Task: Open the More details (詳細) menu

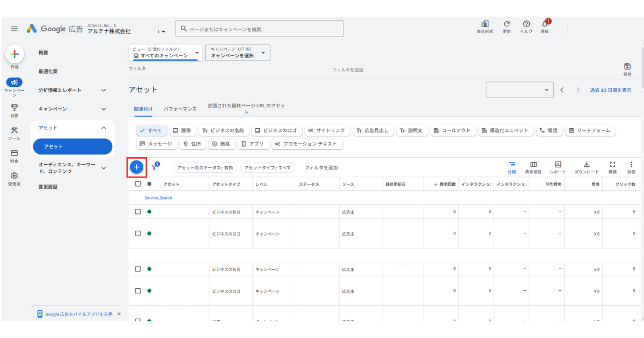Action: click(631, 164)
